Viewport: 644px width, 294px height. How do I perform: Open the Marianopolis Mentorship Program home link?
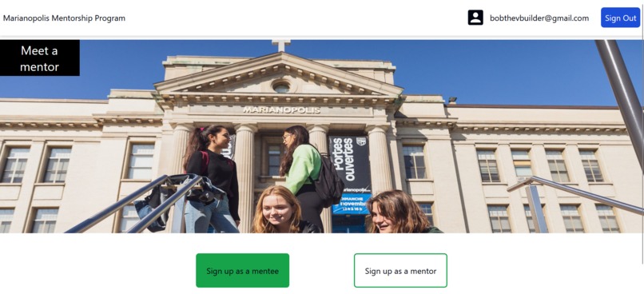pos(64,18)
